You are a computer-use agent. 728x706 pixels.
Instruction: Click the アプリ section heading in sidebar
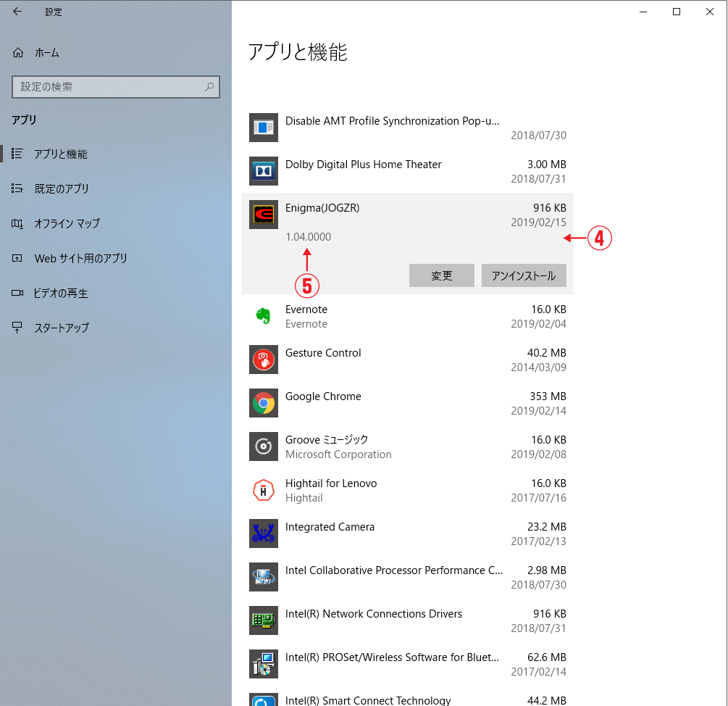(x=24, y=120)
